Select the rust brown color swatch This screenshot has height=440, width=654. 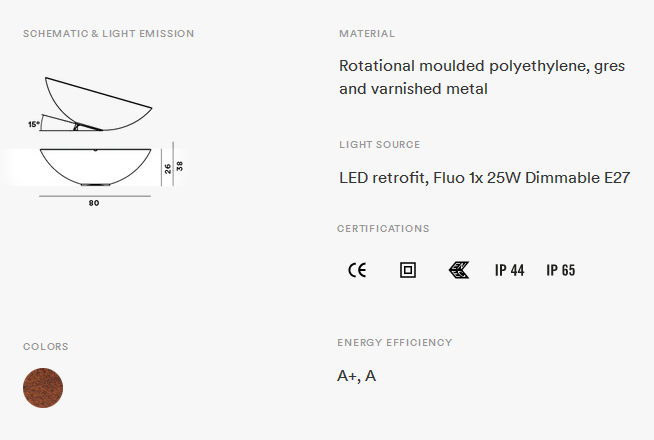click(x=43, y=388)
